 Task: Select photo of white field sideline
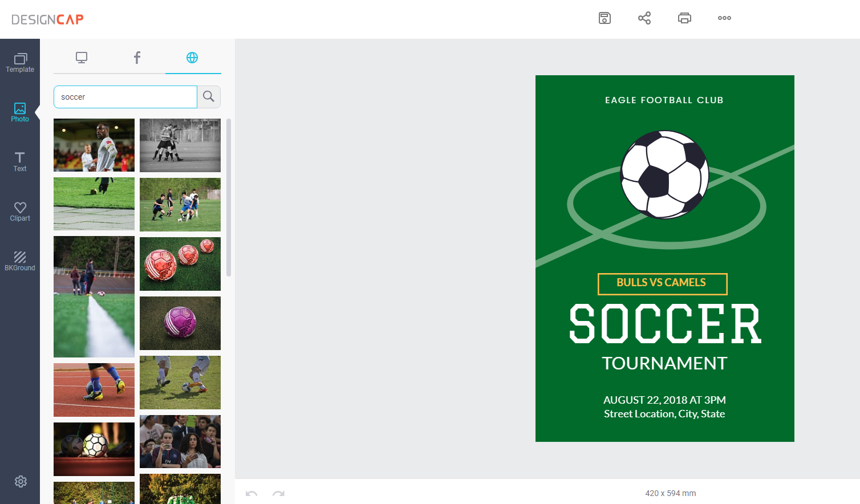click(94, 296)
